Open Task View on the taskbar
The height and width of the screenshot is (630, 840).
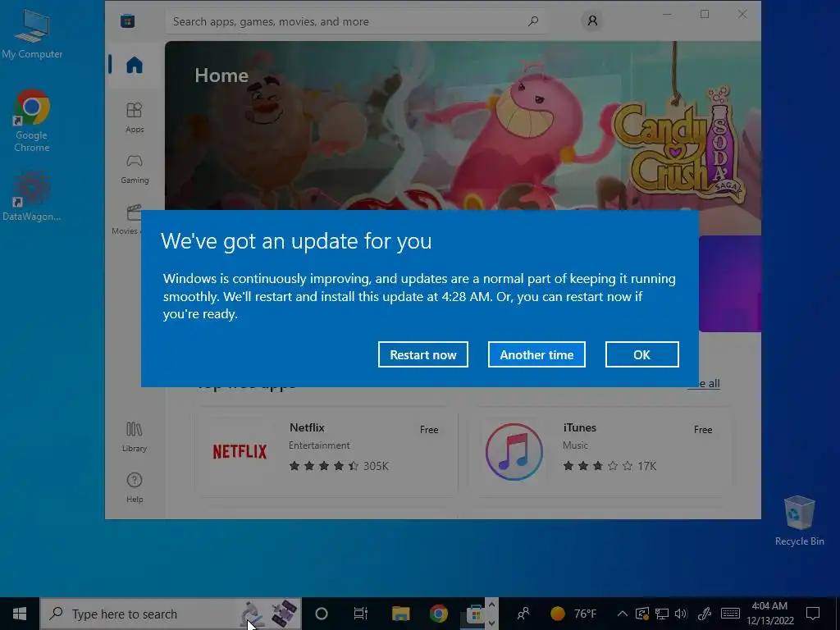coord(361,614)
